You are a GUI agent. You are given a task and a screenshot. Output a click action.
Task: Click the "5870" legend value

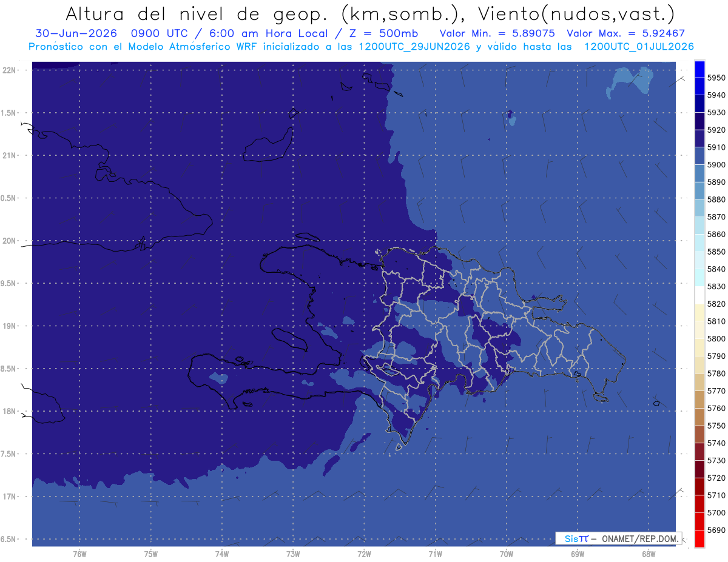(x=716, y=217)
